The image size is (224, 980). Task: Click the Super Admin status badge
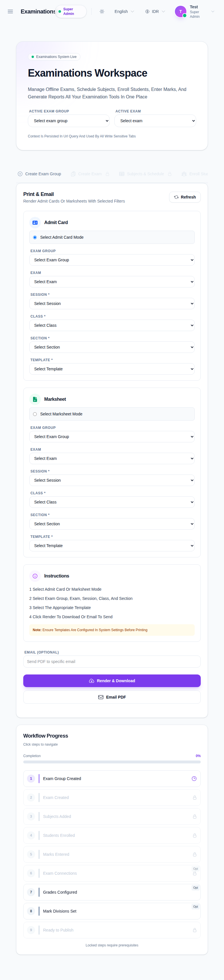click(x=71, y=11)
